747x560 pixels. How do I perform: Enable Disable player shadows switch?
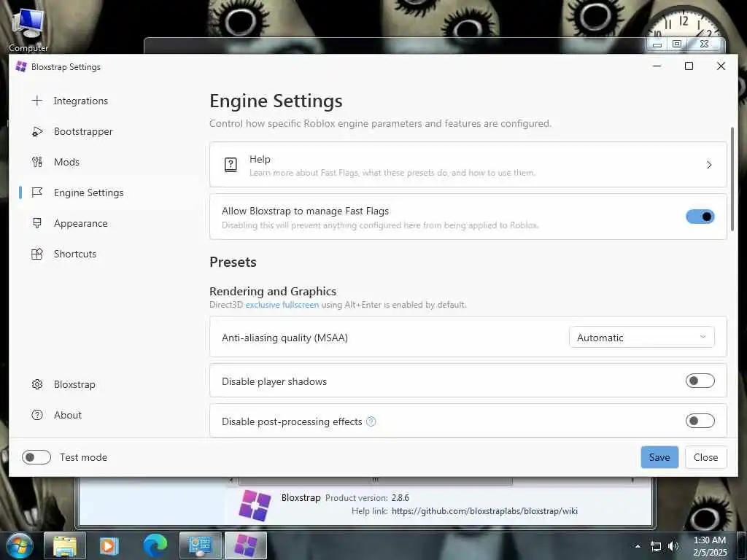pos(700,381)
